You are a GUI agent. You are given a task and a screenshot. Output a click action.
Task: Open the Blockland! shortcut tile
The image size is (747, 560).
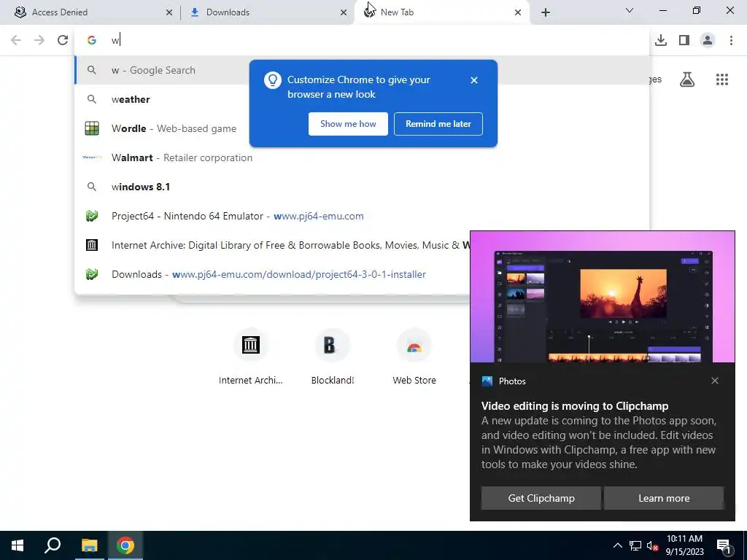(x=333, y=357)
